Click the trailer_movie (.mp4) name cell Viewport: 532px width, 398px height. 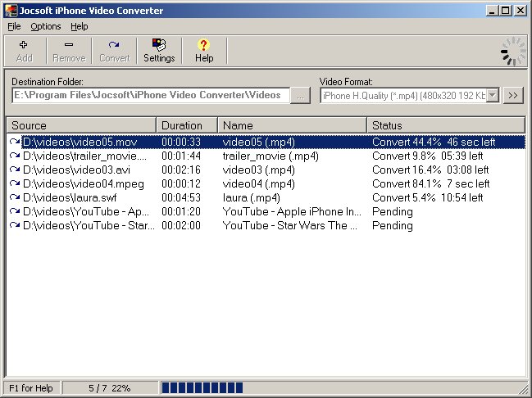[271, 156]
